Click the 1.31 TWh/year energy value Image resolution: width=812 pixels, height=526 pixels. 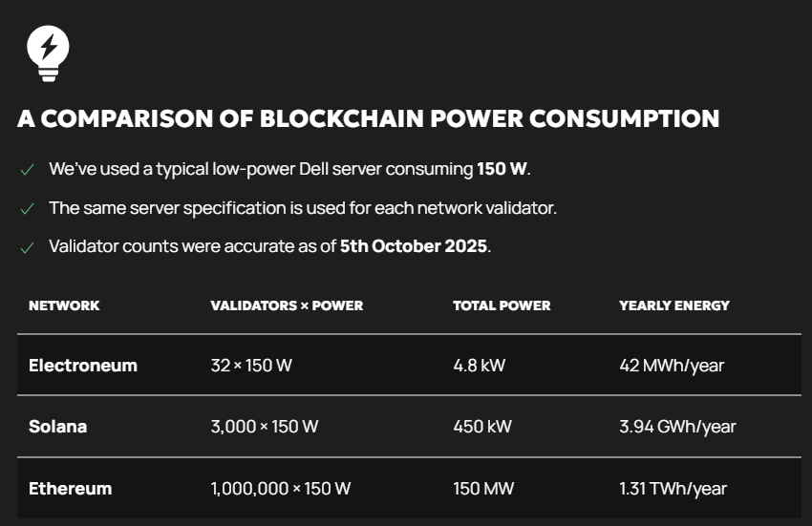tap(673, 489)
